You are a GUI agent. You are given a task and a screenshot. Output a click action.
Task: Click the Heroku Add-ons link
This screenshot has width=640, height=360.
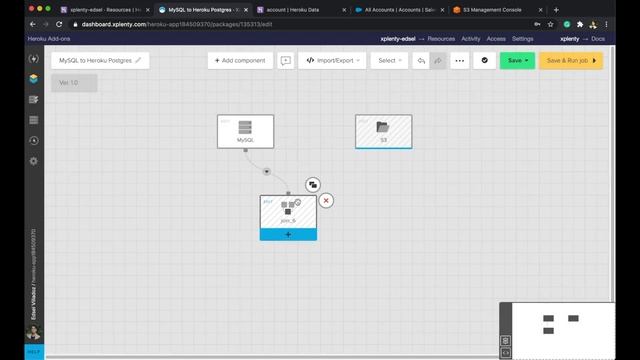pyautogui.click(x=49, y=39)
